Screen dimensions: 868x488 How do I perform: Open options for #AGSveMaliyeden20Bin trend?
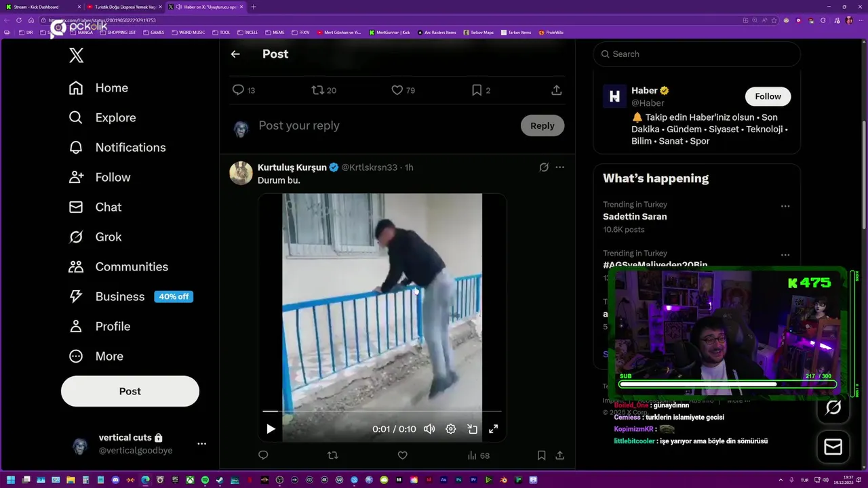tap(785, 255)
